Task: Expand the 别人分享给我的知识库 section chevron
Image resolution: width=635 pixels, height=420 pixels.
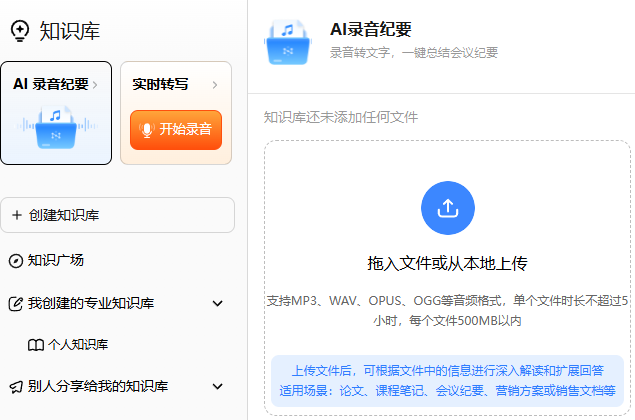Action: [218, 386]
